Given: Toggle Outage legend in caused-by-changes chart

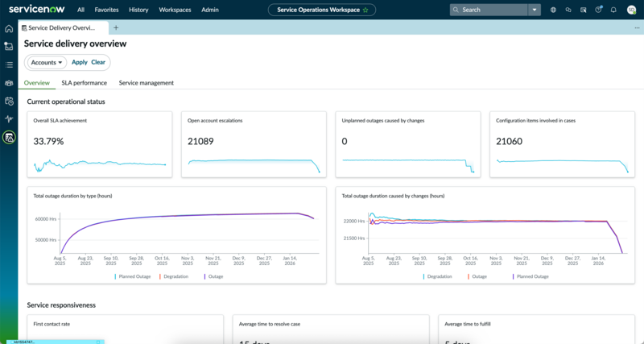Looking at the screenshot, I should click(x=477, y=276).
